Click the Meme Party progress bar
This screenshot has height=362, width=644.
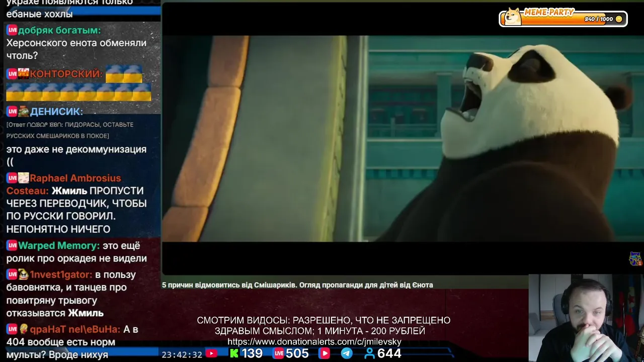point(563,19)
